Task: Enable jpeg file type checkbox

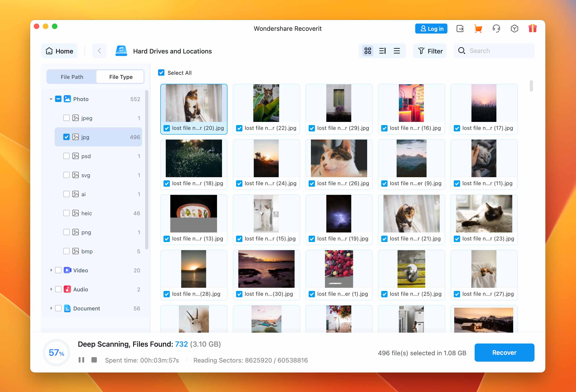Action: pyautogui.click(x=66, y=118)
